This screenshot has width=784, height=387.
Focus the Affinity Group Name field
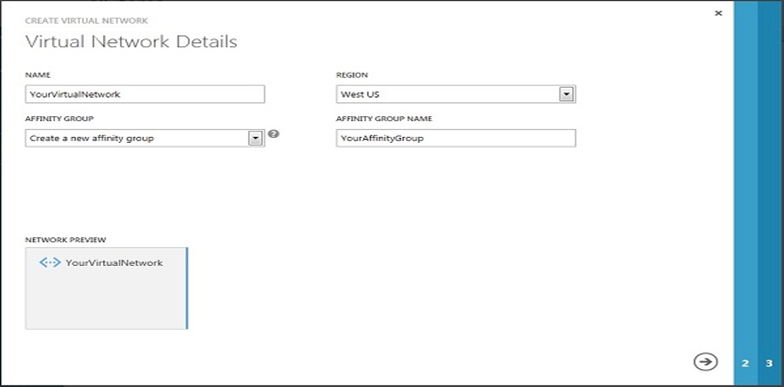coord(456,138)
